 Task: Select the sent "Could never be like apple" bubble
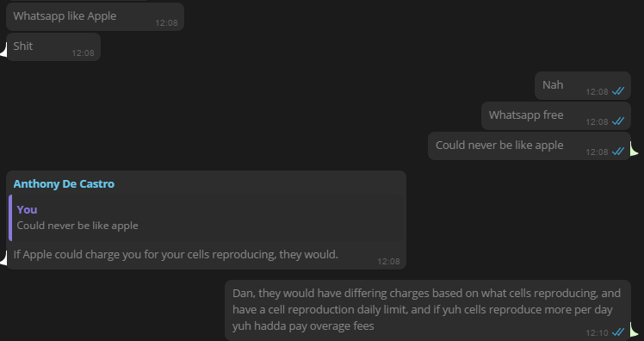point(529,146)
